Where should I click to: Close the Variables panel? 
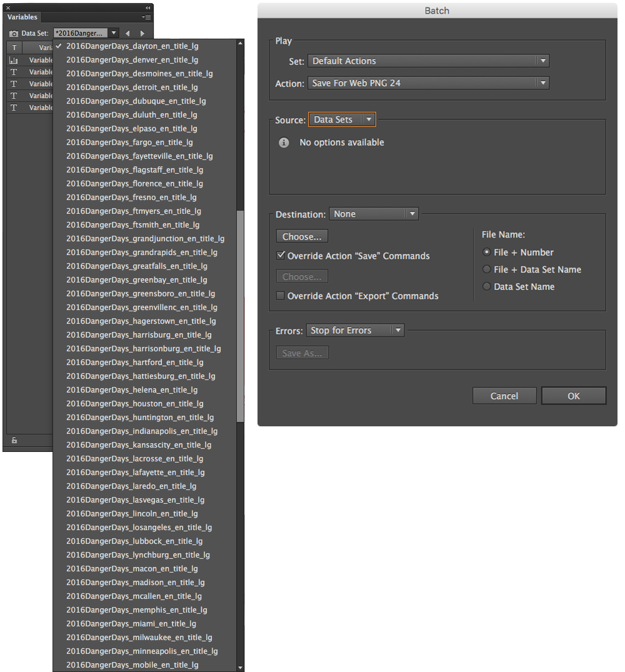(7, 8)
